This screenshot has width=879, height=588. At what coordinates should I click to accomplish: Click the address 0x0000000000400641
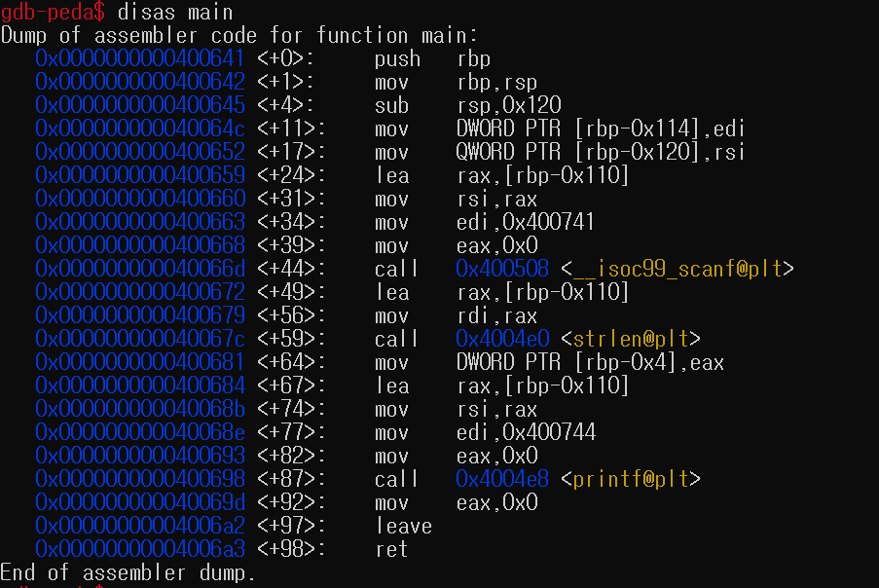140,58
